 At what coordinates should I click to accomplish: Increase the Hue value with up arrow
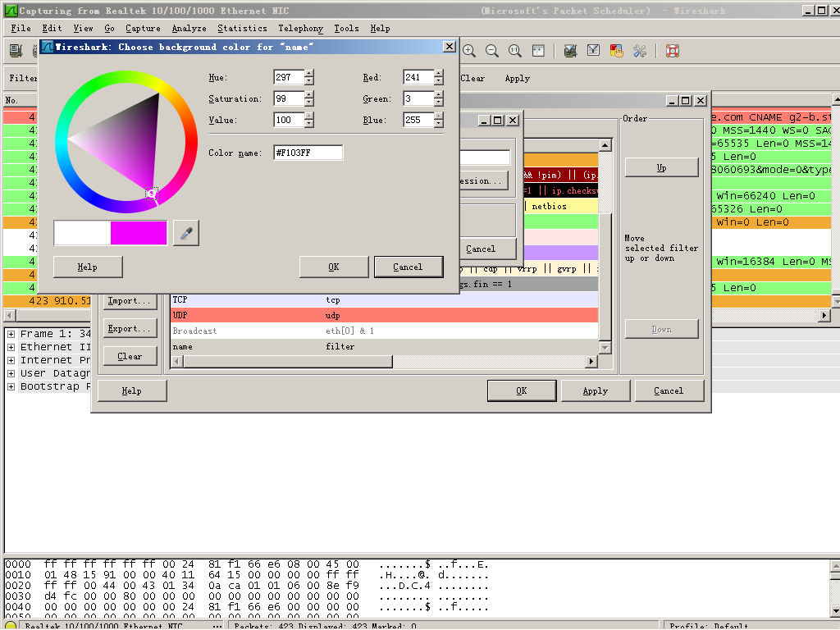click(x=309, y=74)
